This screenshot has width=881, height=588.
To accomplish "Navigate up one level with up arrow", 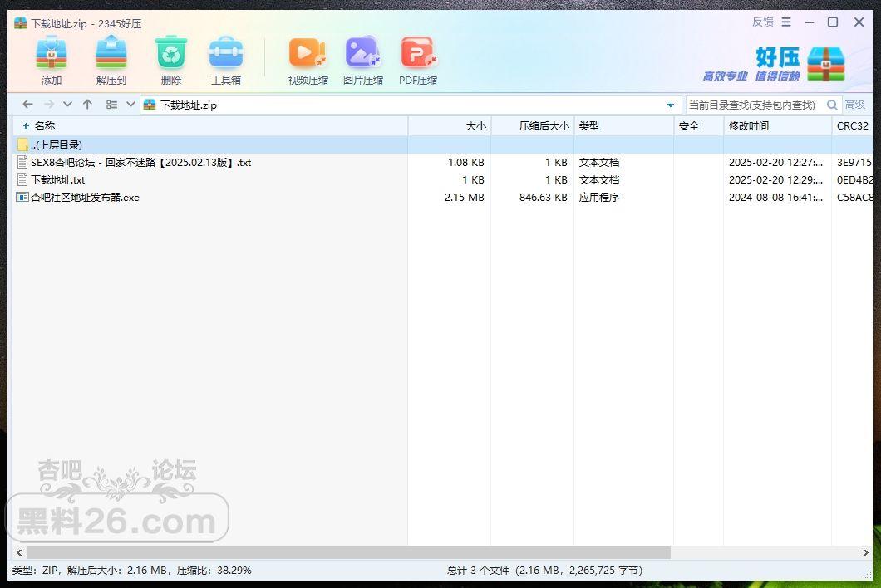I will (87, 105).
